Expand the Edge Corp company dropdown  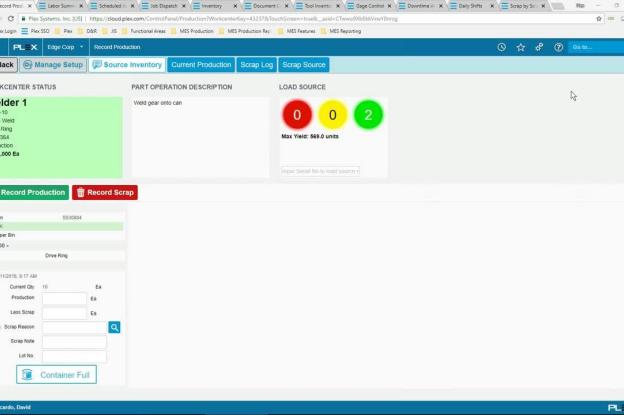pyautogui.click(x=65, y=47)
